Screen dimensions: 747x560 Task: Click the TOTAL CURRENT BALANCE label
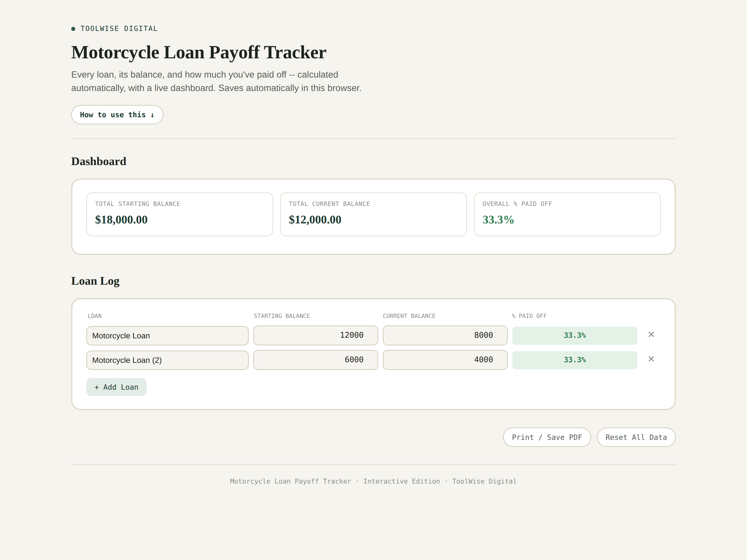pos(329,204)
